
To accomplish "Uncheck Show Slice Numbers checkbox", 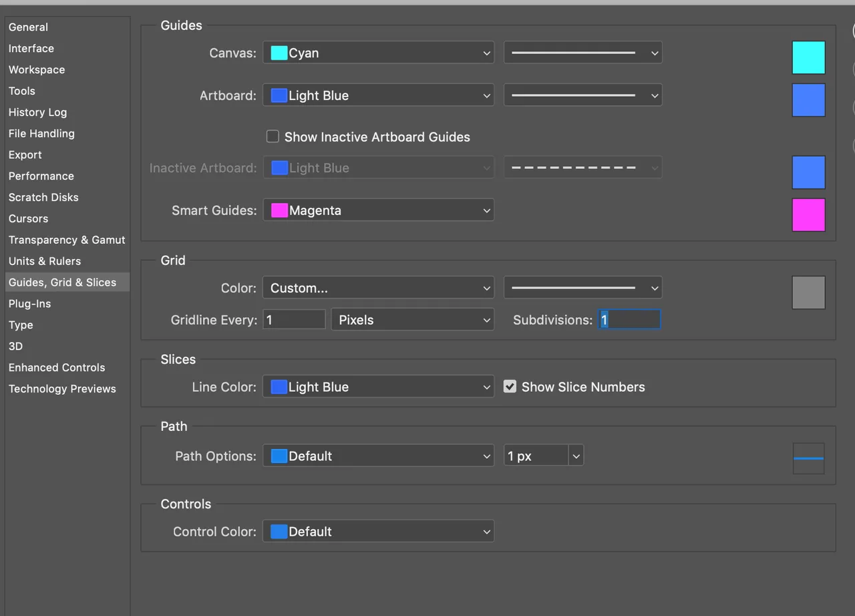I will tap(510, 386).
